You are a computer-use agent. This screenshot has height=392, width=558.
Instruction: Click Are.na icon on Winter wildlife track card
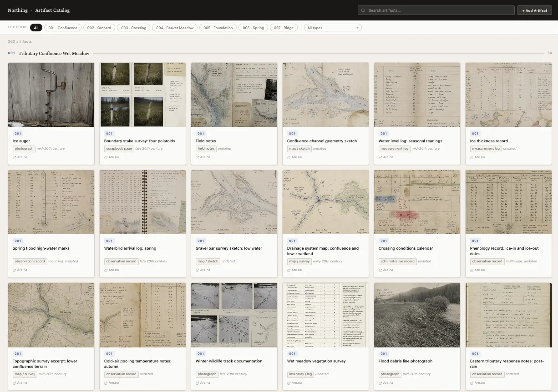[x=197, y=383]
